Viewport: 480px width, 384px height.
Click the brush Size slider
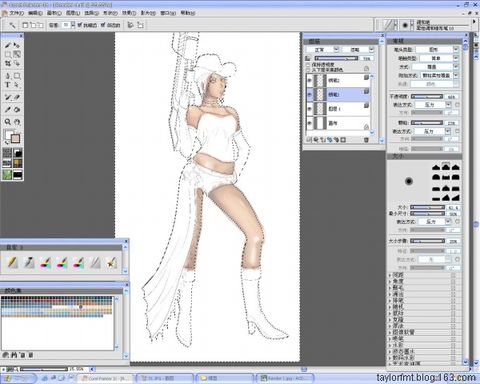pos(428,207)
